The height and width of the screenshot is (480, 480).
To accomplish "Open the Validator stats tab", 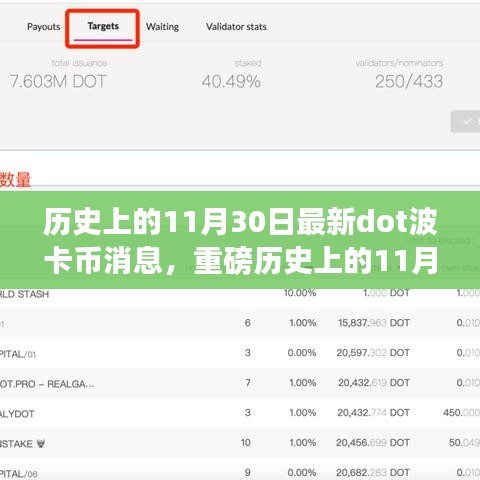I will pos(236,27).
